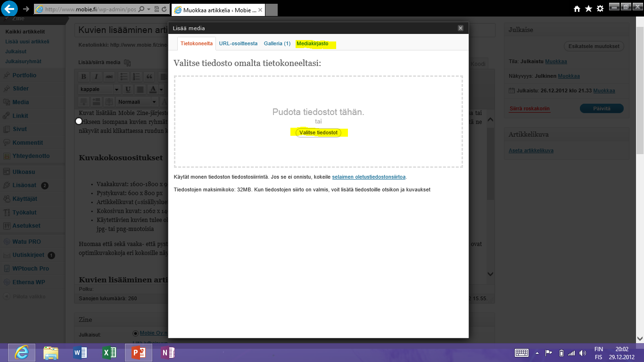This screenshot has height=362, width=644.
Task: Open PowerPoint from the taskbar
Action: coord(139,353)
